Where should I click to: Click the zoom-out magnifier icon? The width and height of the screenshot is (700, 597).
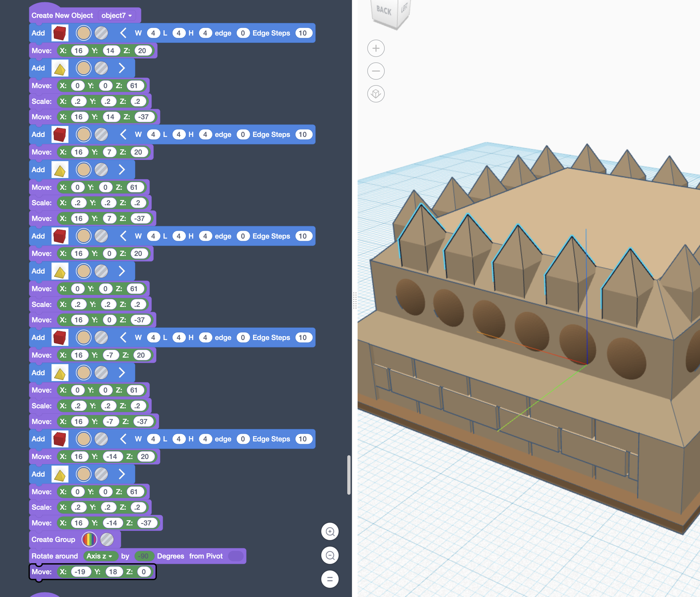click(330, 556)
